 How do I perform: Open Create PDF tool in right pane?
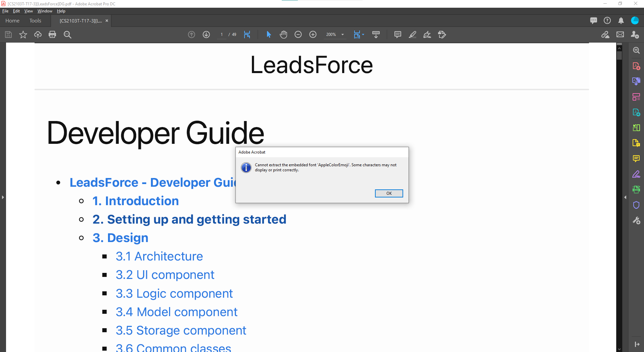[636, 66]
